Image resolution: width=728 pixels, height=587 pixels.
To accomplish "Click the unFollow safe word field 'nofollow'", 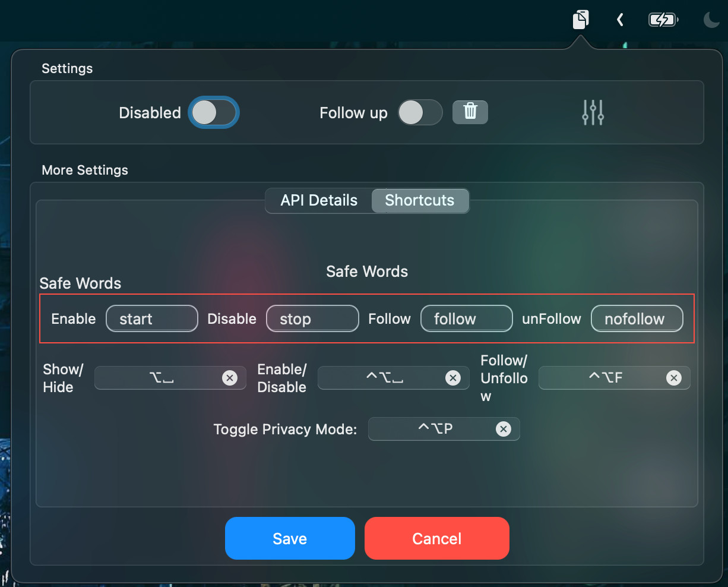I will click(637, 318).
